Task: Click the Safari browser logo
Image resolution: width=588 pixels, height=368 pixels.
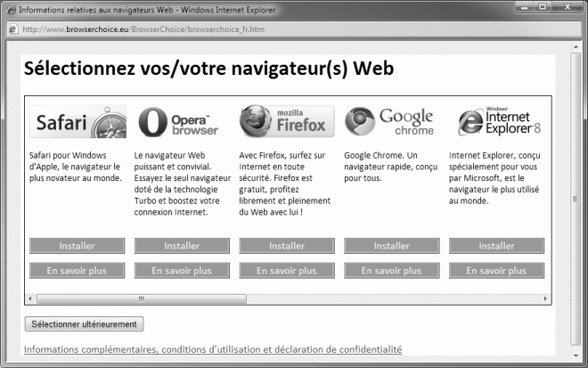Action: (x=78, y=121)
